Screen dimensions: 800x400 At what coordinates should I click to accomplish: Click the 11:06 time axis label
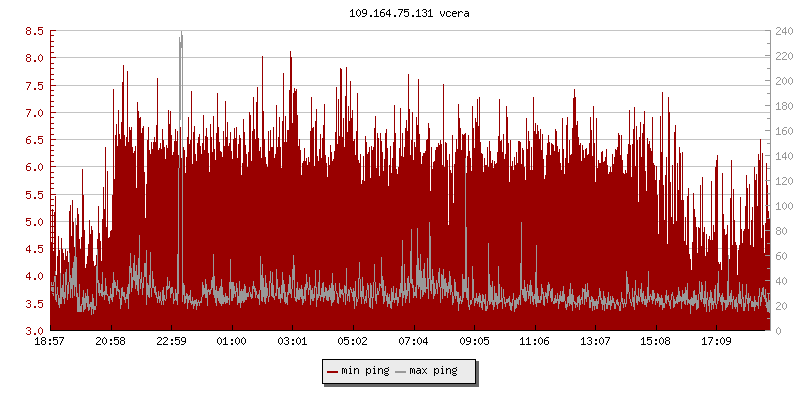(534, 342)
